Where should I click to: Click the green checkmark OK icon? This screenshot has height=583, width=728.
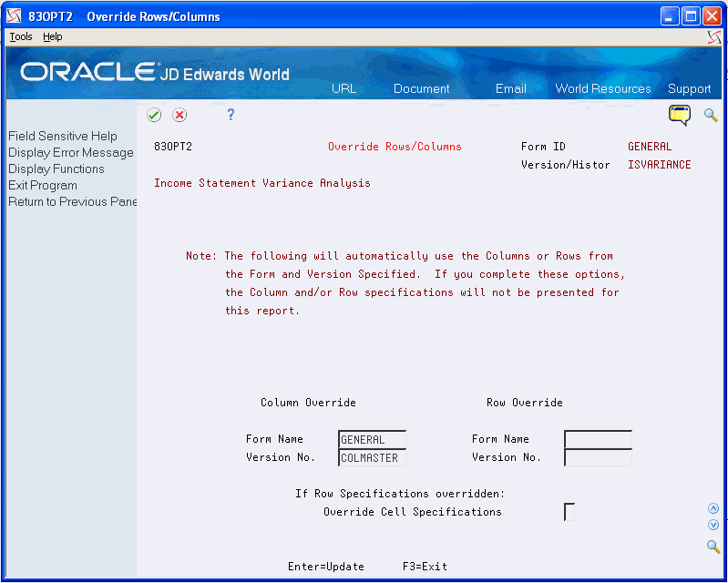click(x=154, y=115)
